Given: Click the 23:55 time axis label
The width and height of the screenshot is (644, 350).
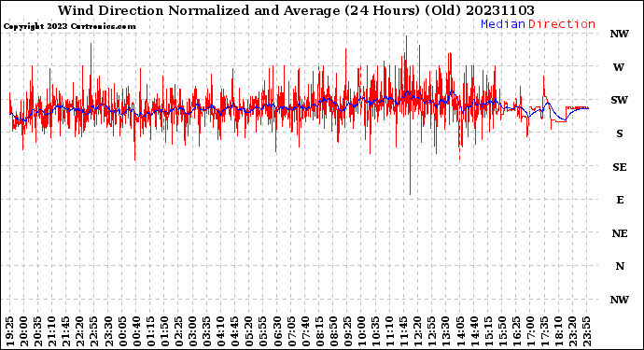Looking at the screenshot, I should tap(586, 331).
